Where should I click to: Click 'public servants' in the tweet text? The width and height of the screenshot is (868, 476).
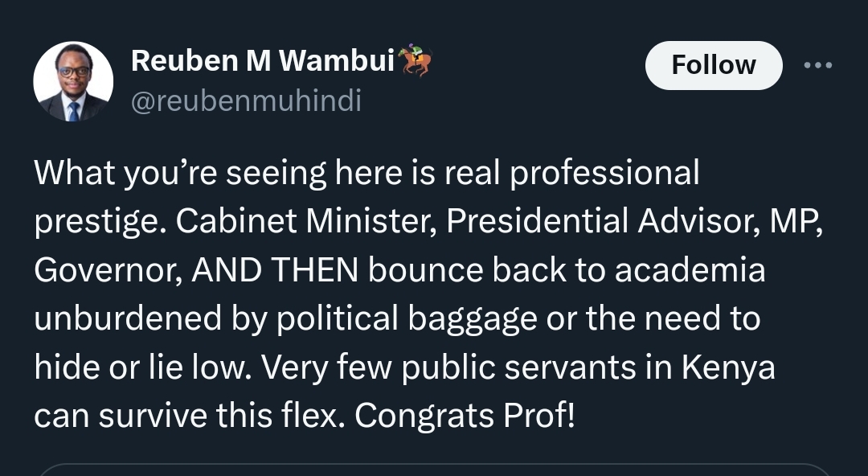(x=518, y=368)
